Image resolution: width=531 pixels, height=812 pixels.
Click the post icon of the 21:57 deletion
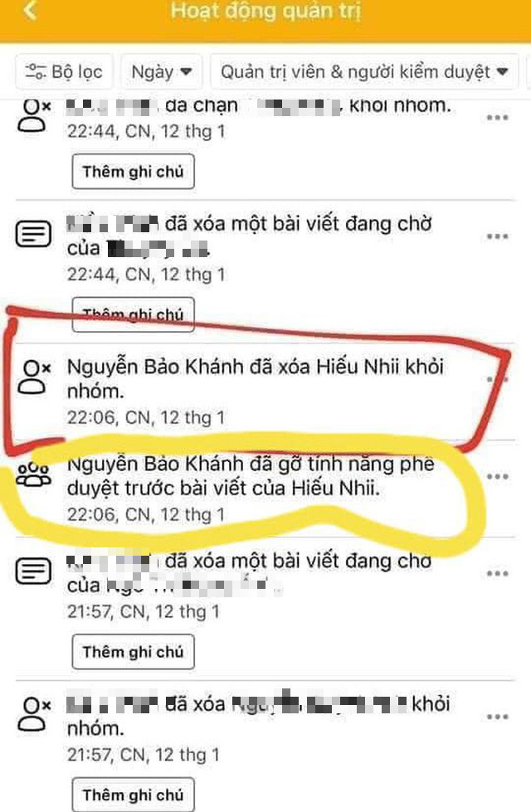(x=34, y=571)
